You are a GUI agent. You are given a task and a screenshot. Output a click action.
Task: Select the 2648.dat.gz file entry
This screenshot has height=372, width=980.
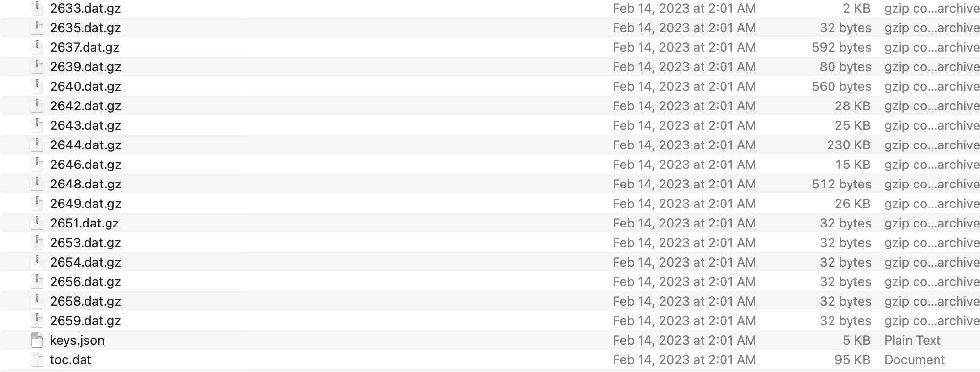pos(85,184)
